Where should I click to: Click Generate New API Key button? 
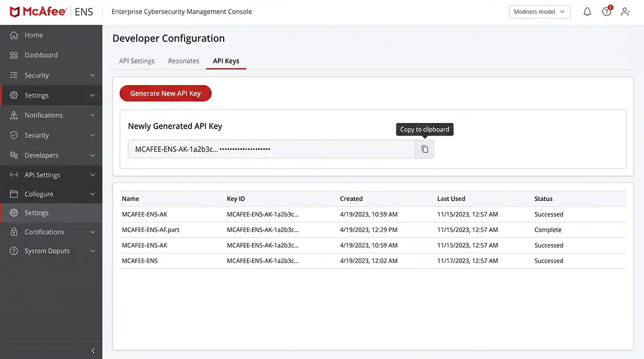click(166, 93)
